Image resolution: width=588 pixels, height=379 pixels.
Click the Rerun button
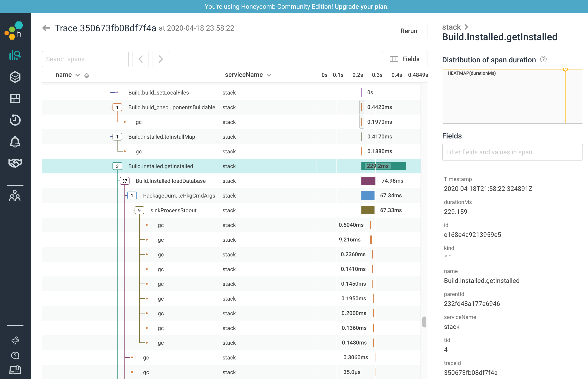(x=409, y=31)
